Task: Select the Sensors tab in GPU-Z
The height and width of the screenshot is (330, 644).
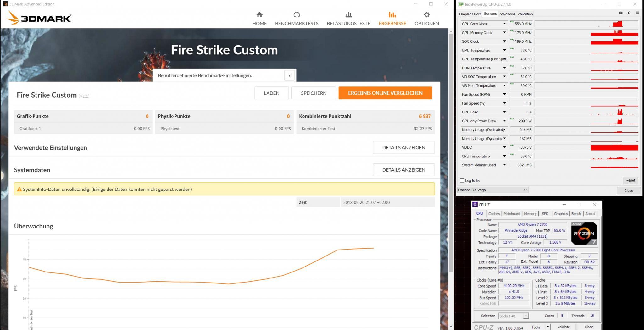Action: coord(490,14)
